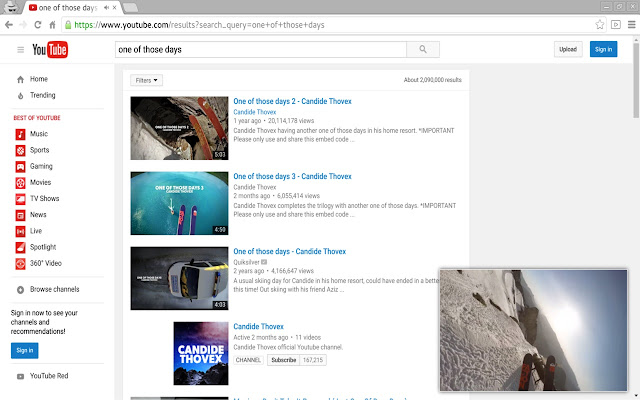Click '6,055,414 views' text
The image size is (640, 400).
tap(298, 196)
